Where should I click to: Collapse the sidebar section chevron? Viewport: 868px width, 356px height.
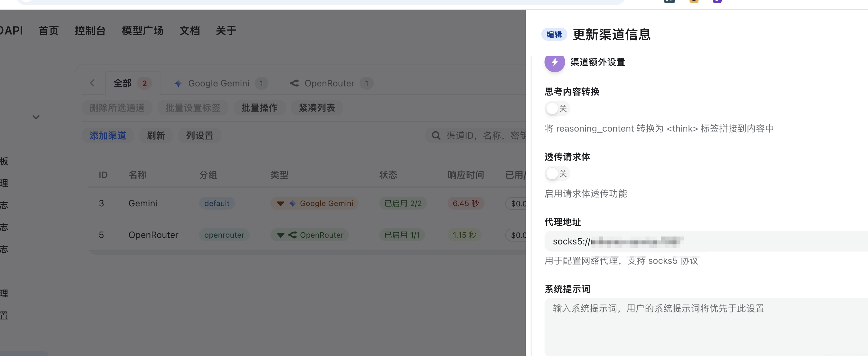(x=36, y=117)
